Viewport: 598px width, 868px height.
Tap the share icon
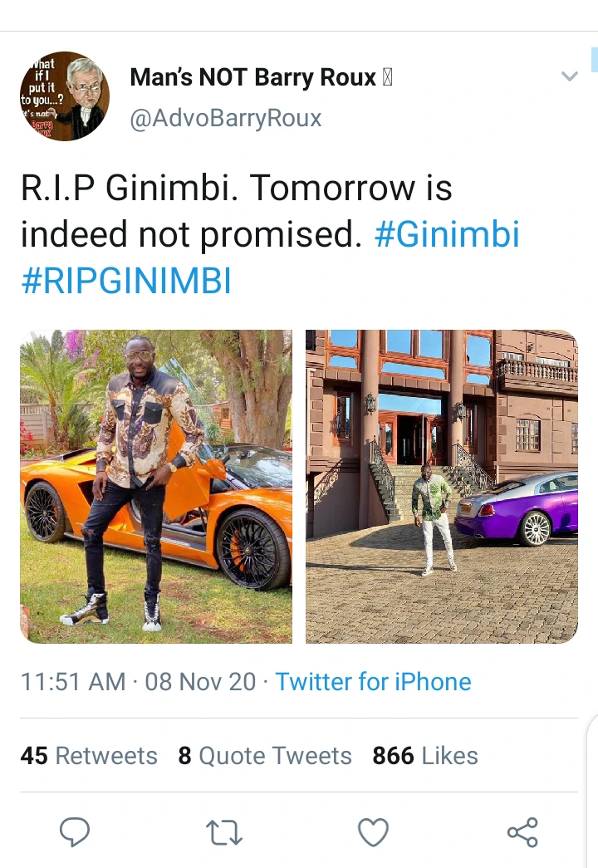click(522, 832)
